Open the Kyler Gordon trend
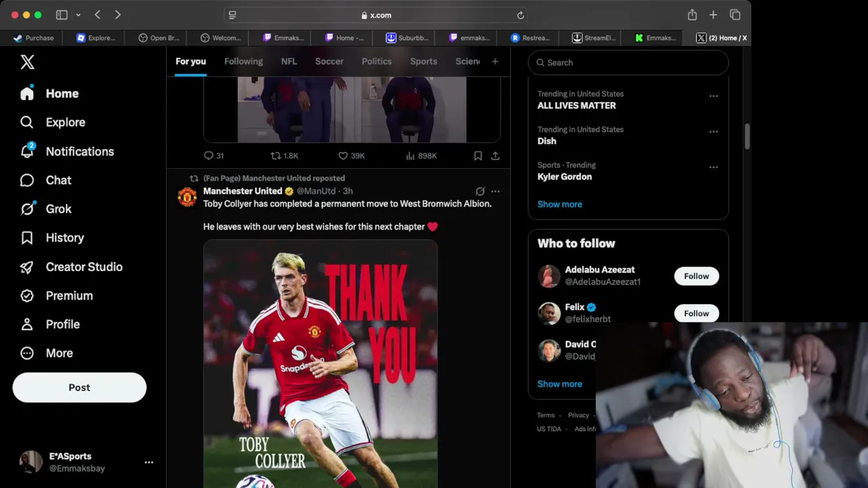This screenshot has width=868, height=488. coord(564,177)
